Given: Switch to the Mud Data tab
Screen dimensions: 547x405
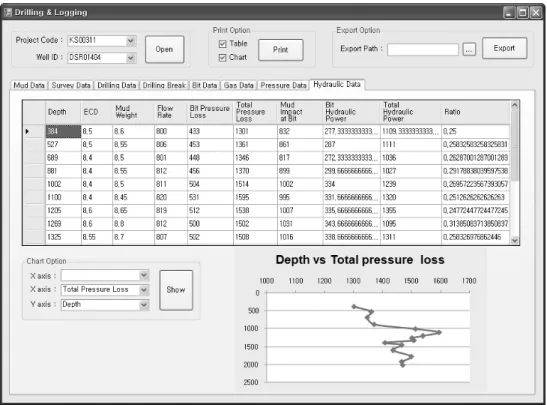Looking at the screenshot, I should (29, 85).
